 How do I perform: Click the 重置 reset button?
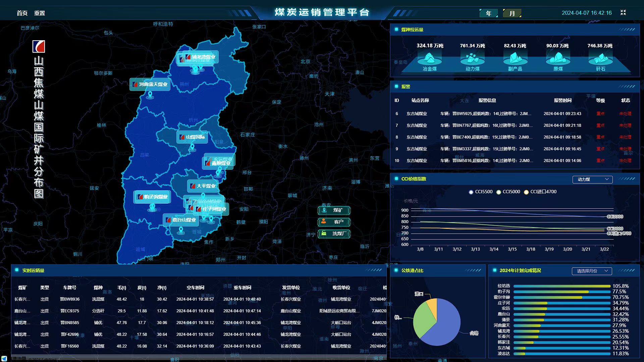point(40,13)
